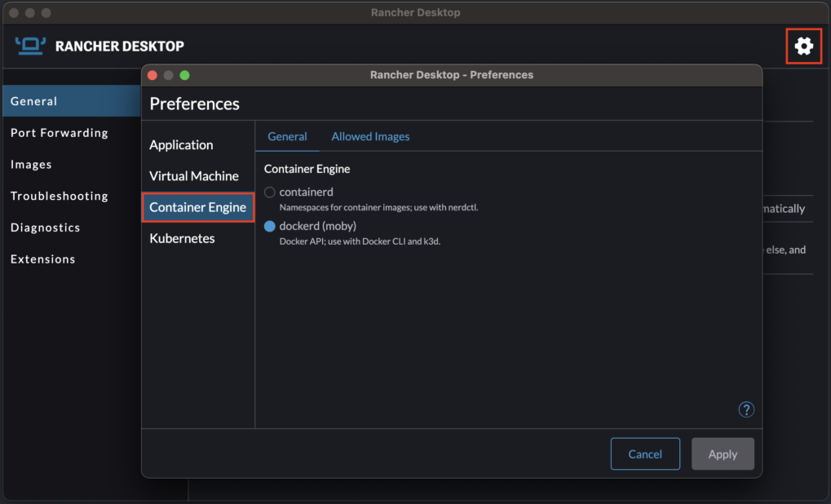This screenshot has height=504, width=831.
Task: Show the Extensions page
Action: [x=42, y=259]
